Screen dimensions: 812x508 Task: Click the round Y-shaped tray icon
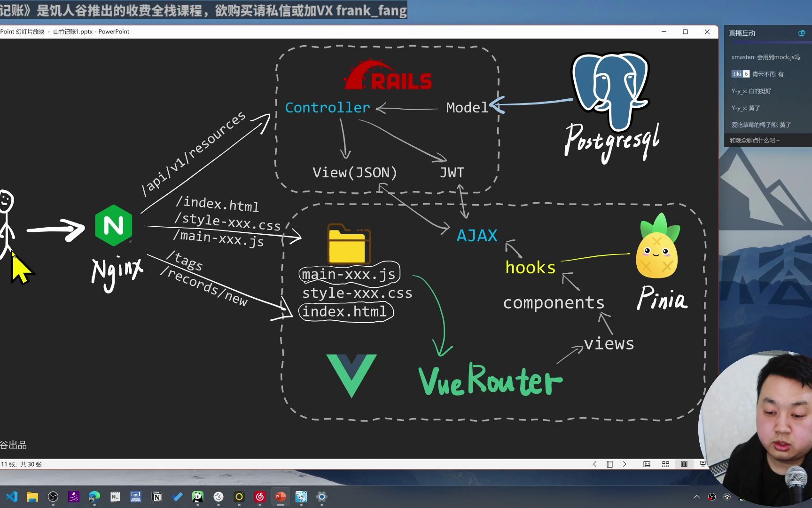coord(727,497)
